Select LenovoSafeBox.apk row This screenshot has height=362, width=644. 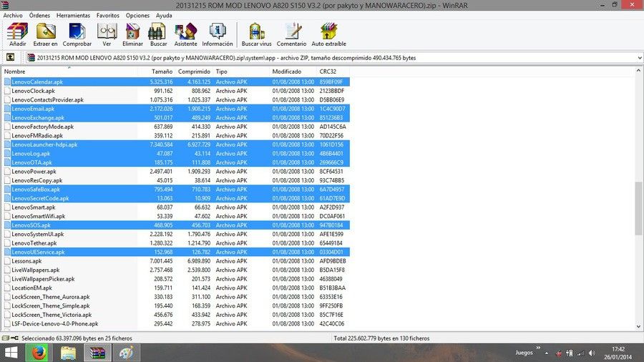177,189
